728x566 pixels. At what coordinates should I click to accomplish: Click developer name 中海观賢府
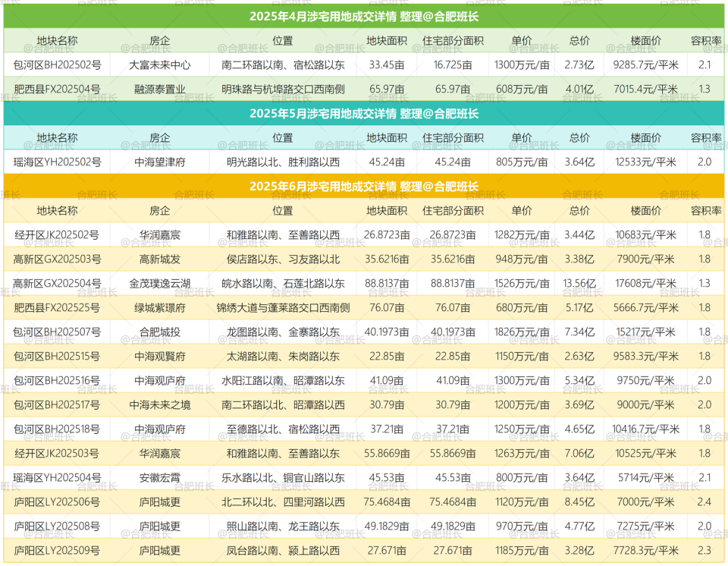click(160, 357)
